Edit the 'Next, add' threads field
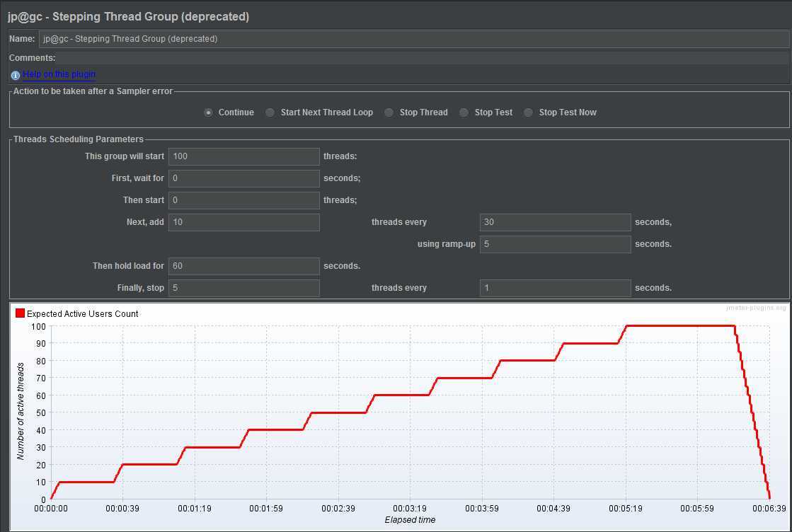 243,222
